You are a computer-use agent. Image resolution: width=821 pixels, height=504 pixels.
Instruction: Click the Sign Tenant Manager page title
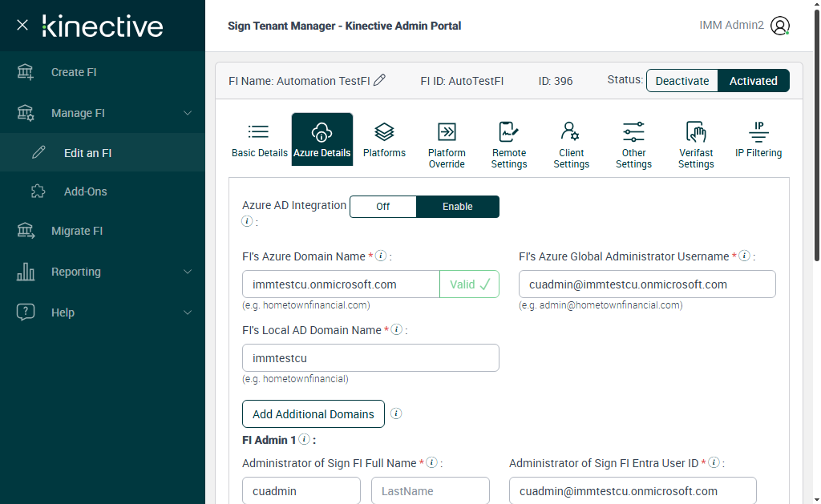click(x=345, y=26)
